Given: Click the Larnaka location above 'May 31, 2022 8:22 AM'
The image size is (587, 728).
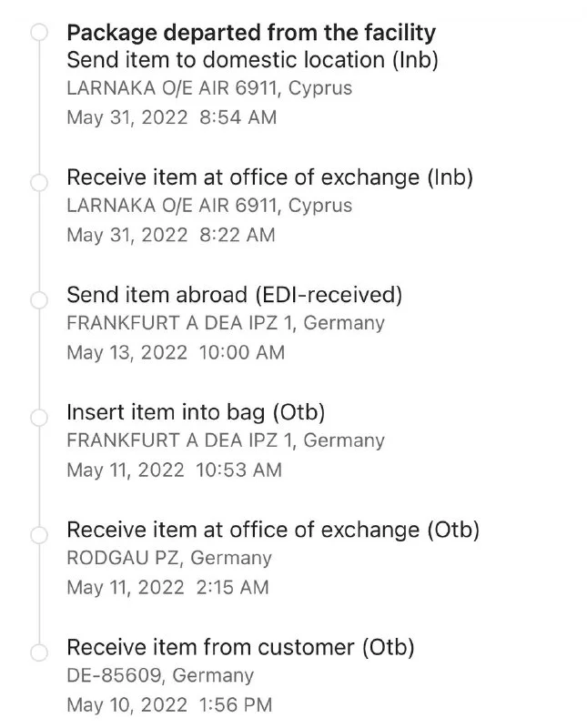Looking at the screenshot, I should click(209, 206).
